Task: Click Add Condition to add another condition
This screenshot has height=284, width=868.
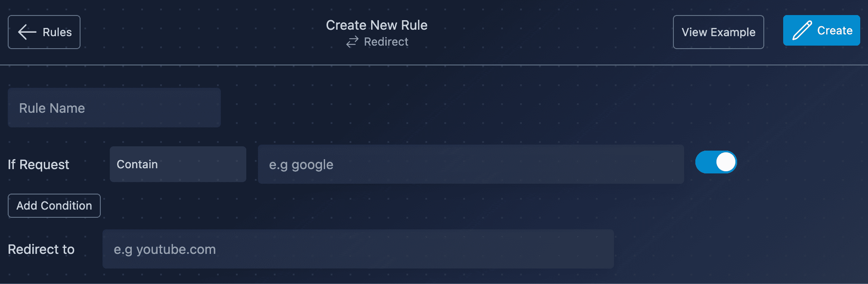Action: [54, 206]
